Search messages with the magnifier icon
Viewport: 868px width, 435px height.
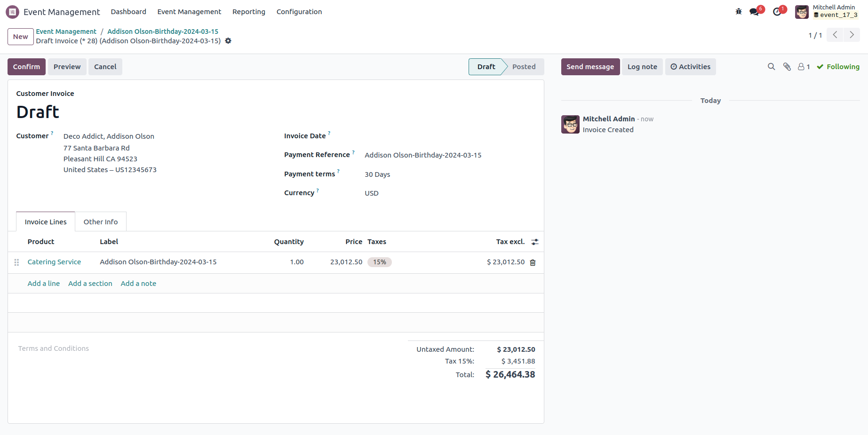pos(771,67)
